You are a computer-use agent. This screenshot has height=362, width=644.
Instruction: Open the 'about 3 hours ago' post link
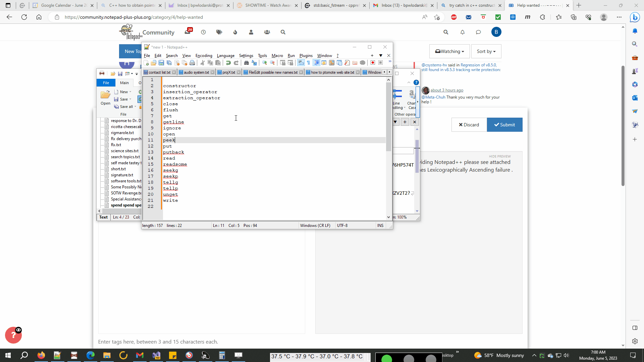[x=447, y=90]
